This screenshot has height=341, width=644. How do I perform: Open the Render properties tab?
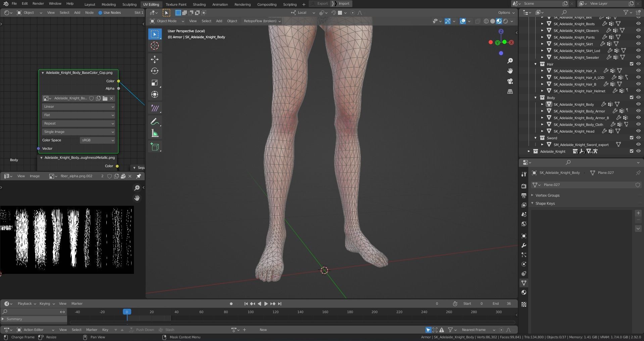coord(524,186)
